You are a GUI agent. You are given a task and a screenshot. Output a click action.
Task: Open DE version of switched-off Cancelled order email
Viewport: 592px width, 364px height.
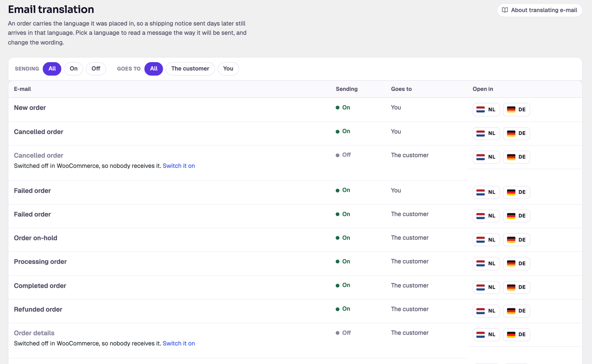(x=516, y=157)
